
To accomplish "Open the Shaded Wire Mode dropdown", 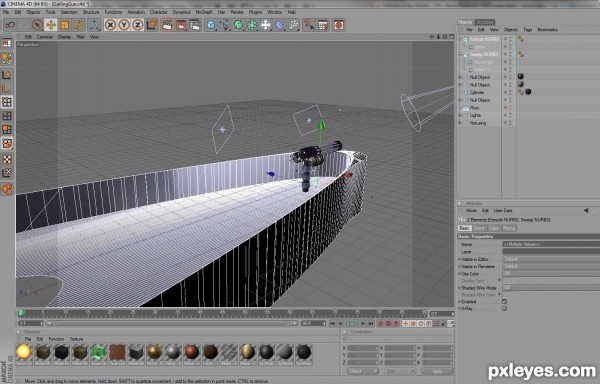I will [x=551, y=288].
